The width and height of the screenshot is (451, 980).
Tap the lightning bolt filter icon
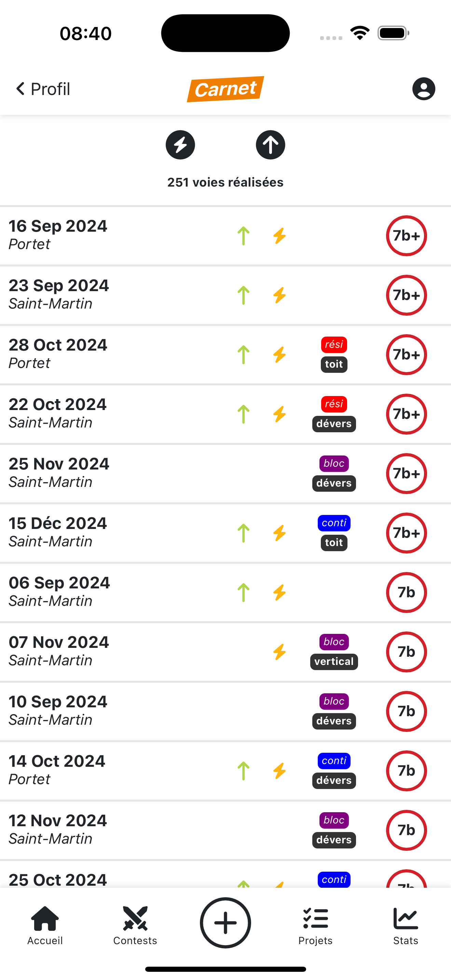180,145
